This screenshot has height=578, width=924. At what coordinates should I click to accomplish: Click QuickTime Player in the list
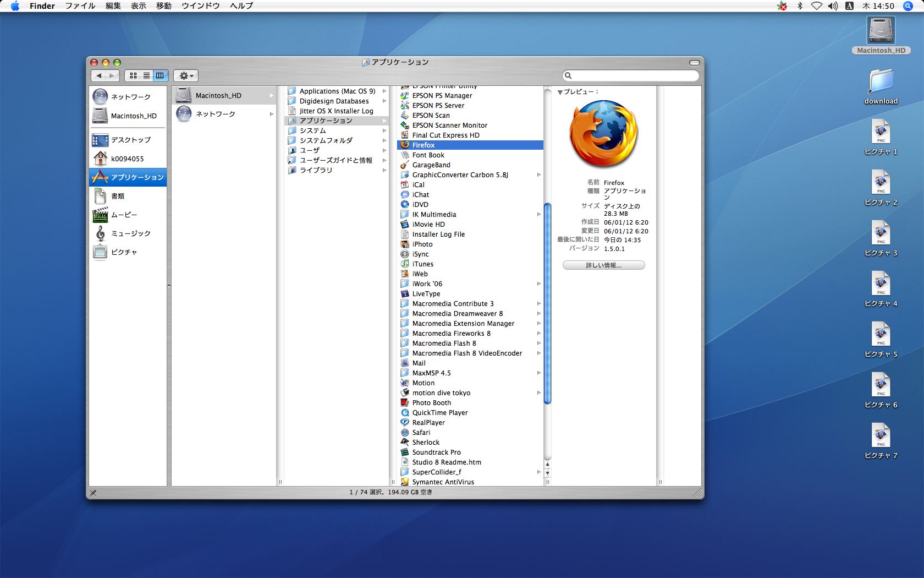(439, 413)
